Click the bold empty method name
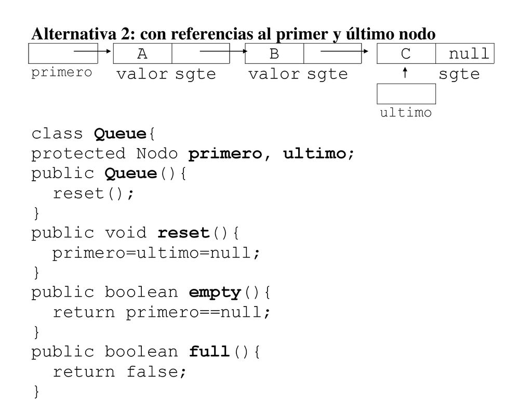The width and height of the screenshot is (532, 399). tap(215, 293)
